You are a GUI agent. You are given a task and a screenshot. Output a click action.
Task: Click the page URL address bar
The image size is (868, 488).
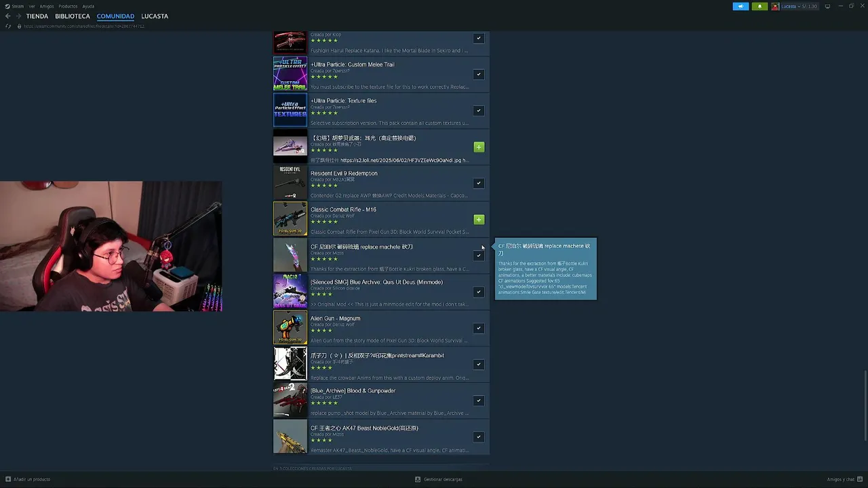[84, 26]
